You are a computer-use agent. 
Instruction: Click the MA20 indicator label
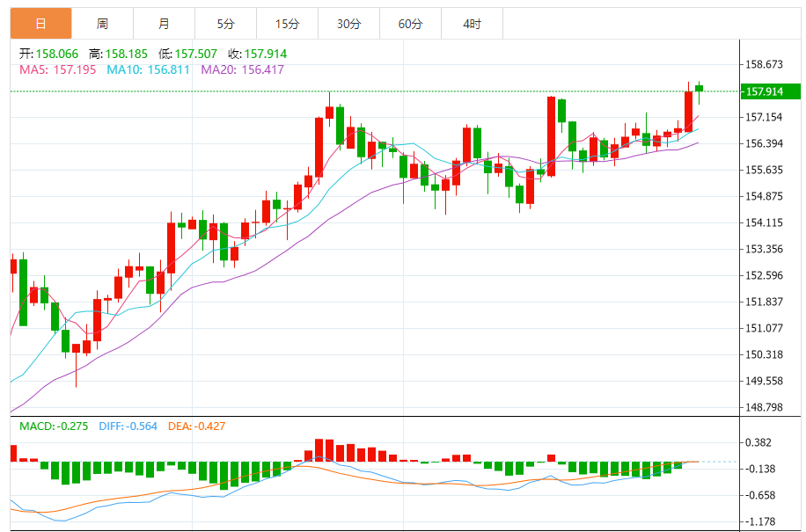tap(243, 69)
